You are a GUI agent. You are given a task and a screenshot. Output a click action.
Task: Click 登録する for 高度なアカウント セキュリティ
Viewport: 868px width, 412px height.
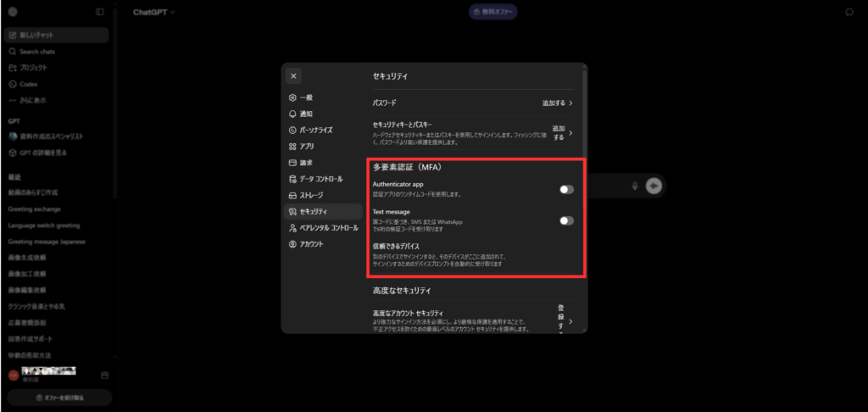point(565,320)
